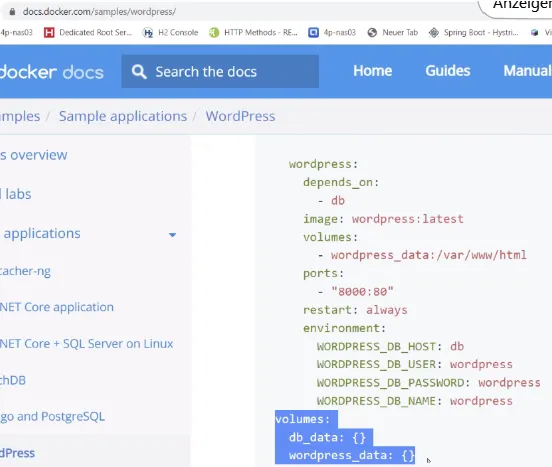
Task: Click the 'WORDPRESS_DB_USER: wordpress' line
Action: (x=414, y=364)
